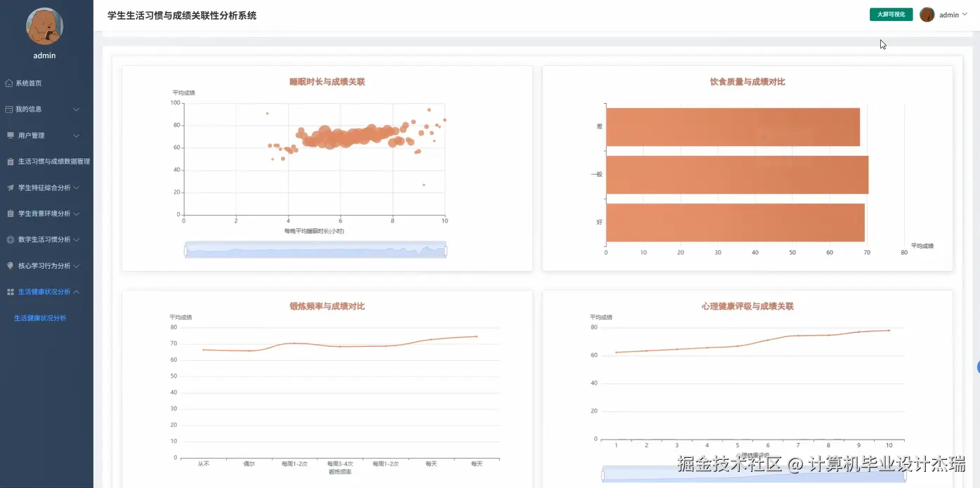This screenshot has width=980, height=488.
Task: Click the green 大屏可视化 button
Action: [891, 15]
